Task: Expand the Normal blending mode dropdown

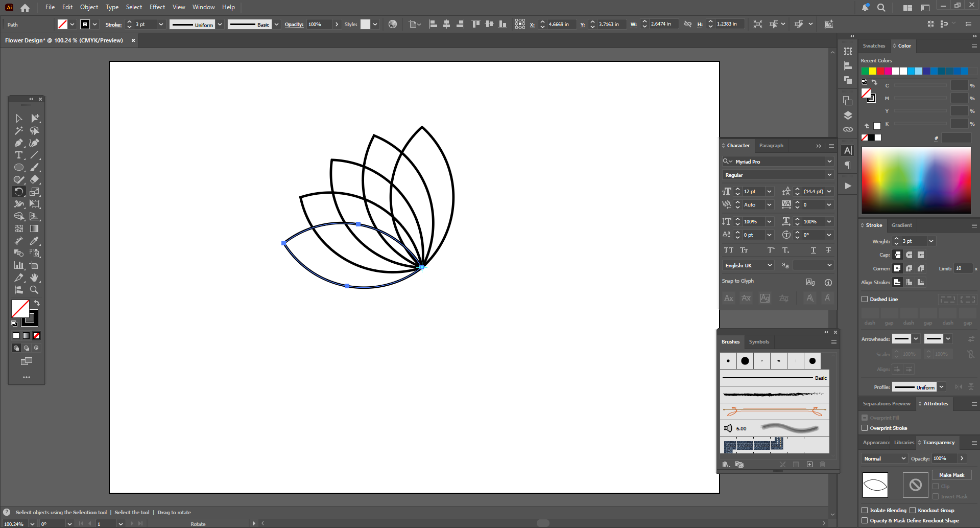Action: pyautogui.click(x=885, y=458)
